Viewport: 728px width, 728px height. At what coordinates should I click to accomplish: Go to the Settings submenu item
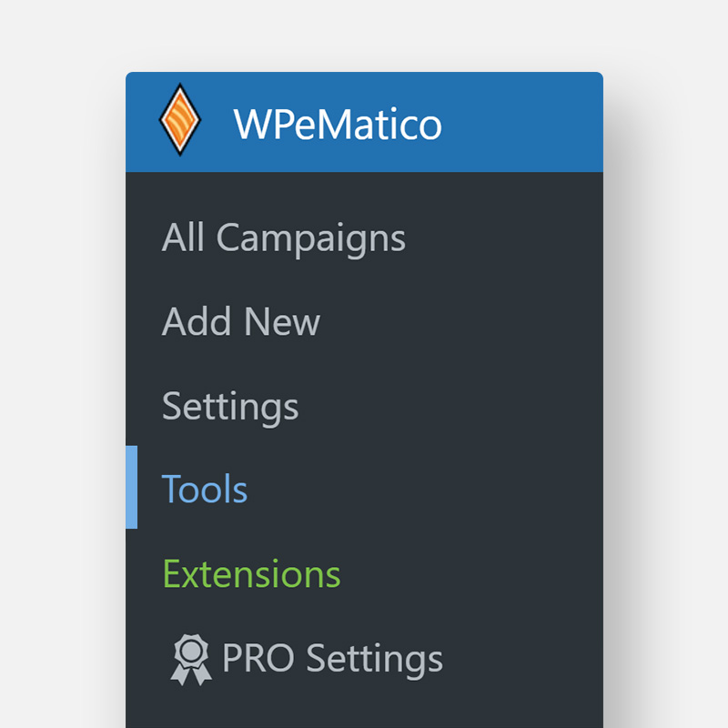point(230,406)
